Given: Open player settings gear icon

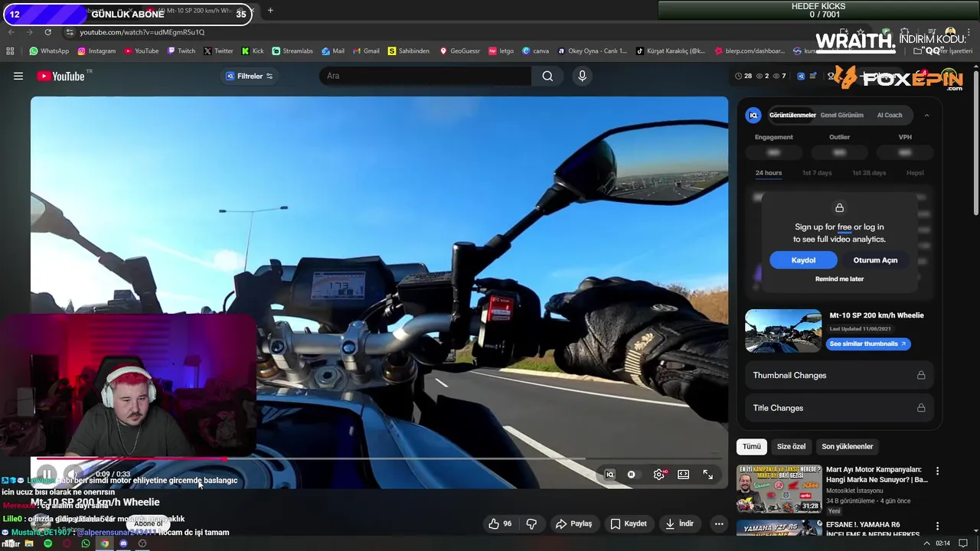Looking at the screenshot, I should point(658,474).
